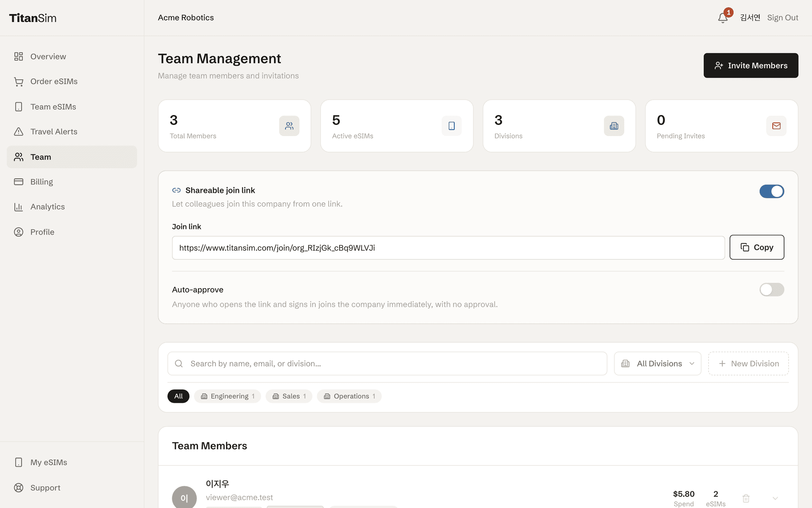This screenshot has height=508, width=812.
Task: Click the phone icon on Active eSIMs card
Action: (452, 126)
